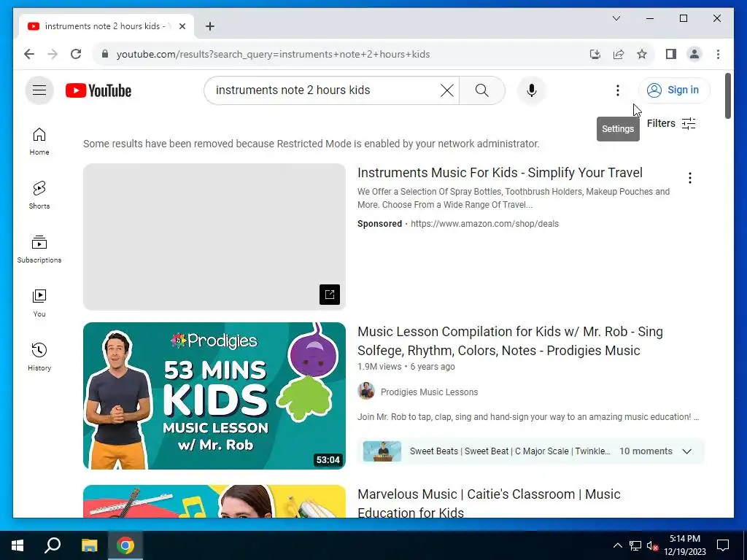Open the network tray icon
Screen dimensions: 747x560
[635, 545]
